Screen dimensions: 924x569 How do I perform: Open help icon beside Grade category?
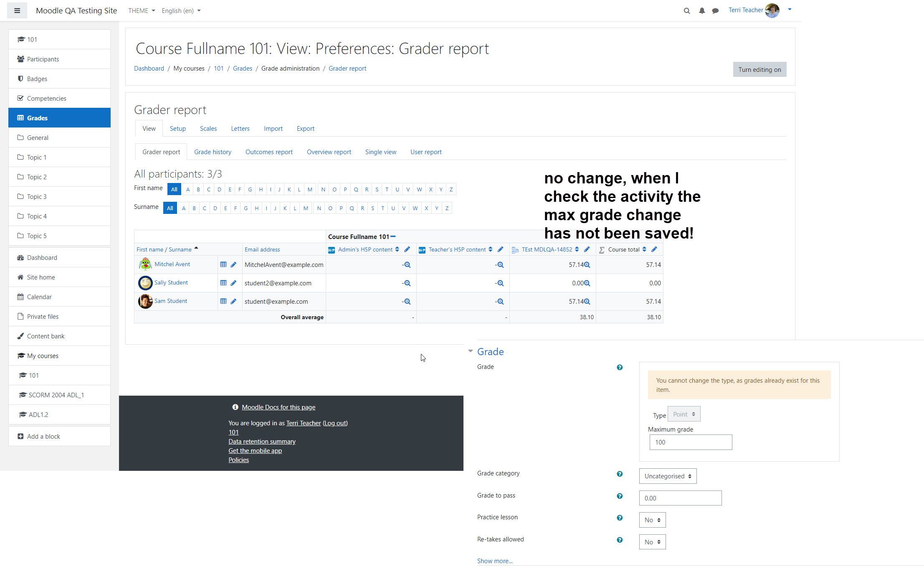[620, 474]
